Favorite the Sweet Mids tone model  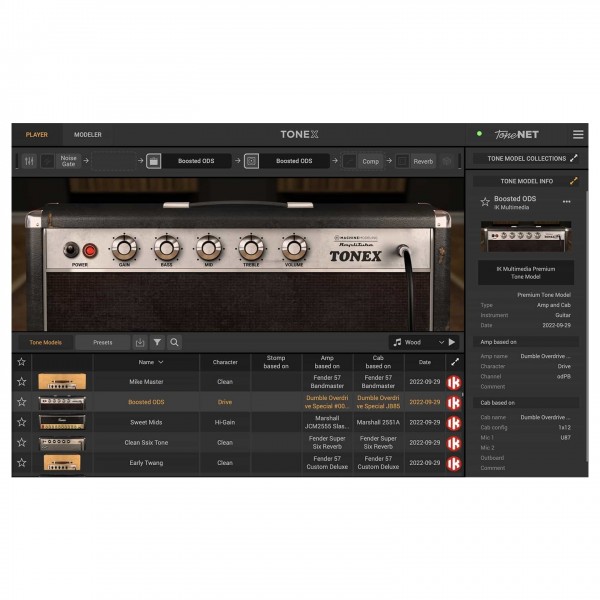pyautogui.click(x=21, y=423)
